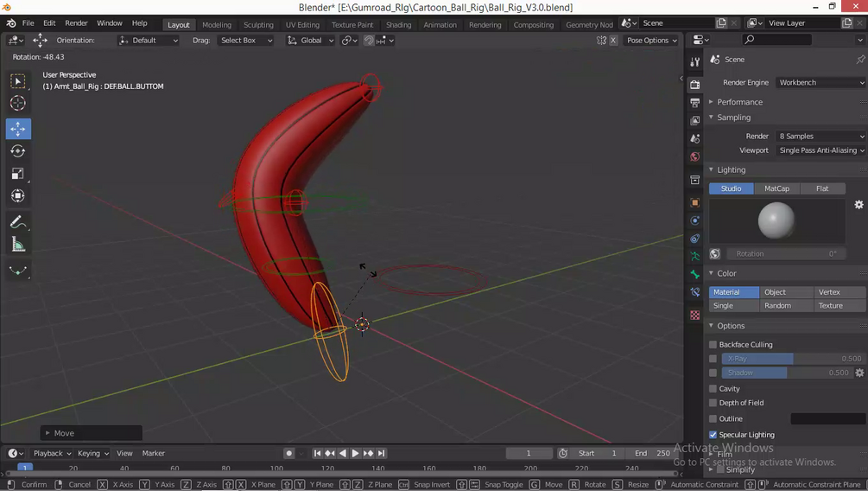Open studio light preferences gear

(858, 205)
